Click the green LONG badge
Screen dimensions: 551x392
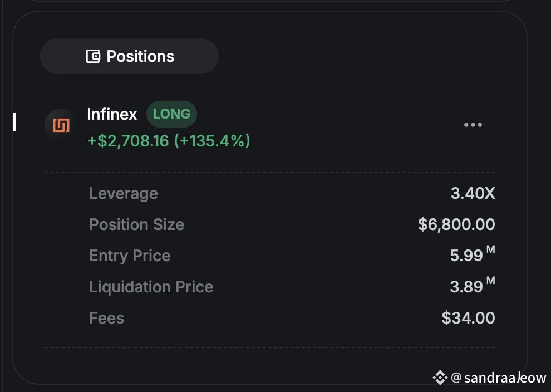[x=171, y=114]
